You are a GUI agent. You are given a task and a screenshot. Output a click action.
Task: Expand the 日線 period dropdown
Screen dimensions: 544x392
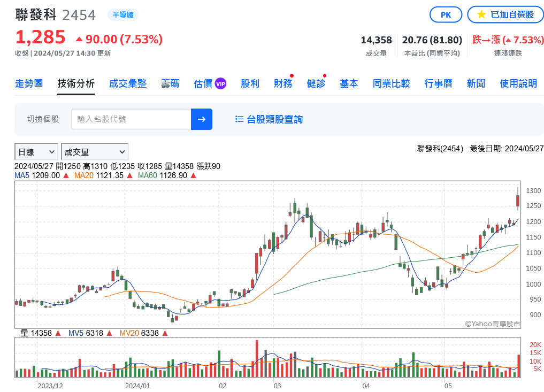click(x=36, y=152)
